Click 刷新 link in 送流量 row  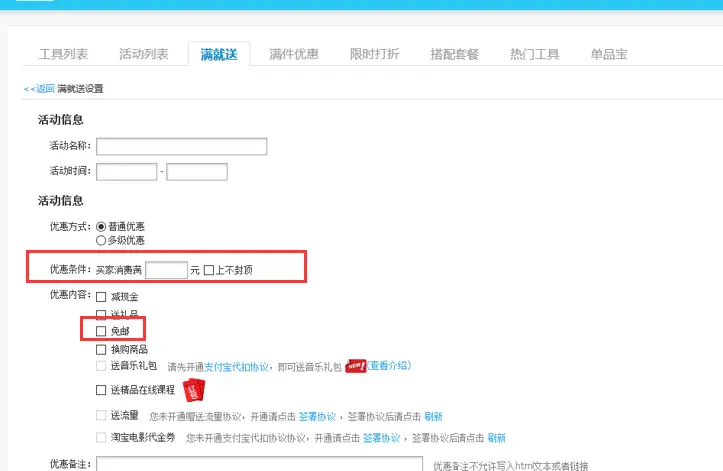[x=433, y=417]
